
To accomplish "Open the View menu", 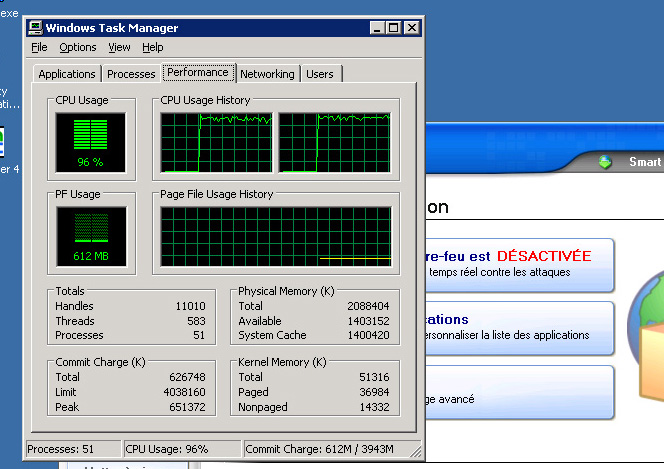I will [x=119, y=47].
